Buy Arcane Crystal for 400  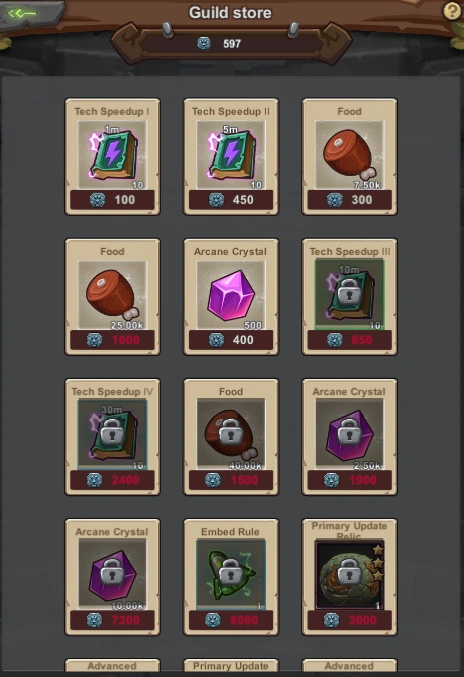pyautogui.click(x=231, y=340)
